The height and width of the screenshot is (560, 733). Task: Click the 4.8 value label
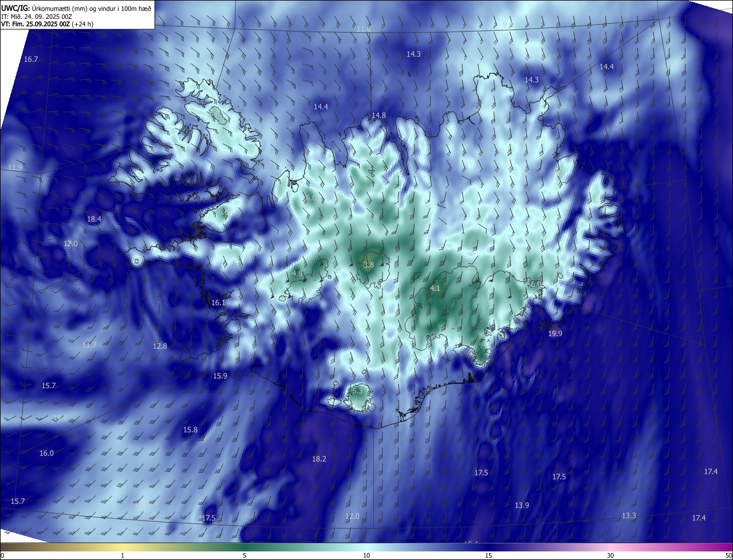297,273
